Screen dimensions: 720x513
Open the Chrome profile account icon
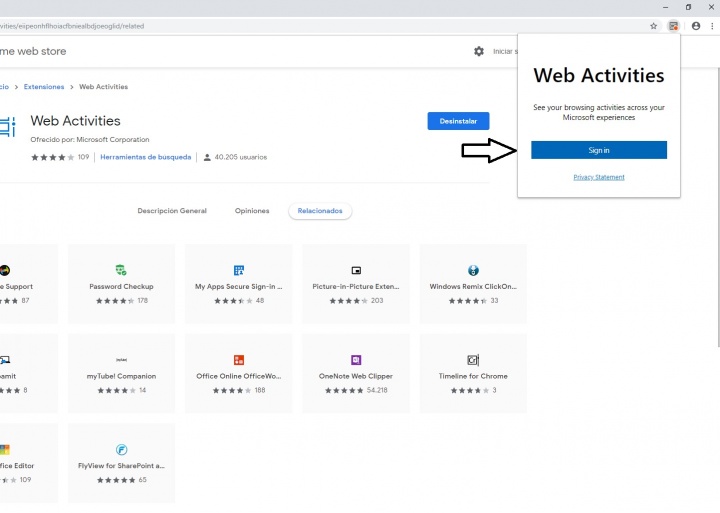click(x=696, y=26)
